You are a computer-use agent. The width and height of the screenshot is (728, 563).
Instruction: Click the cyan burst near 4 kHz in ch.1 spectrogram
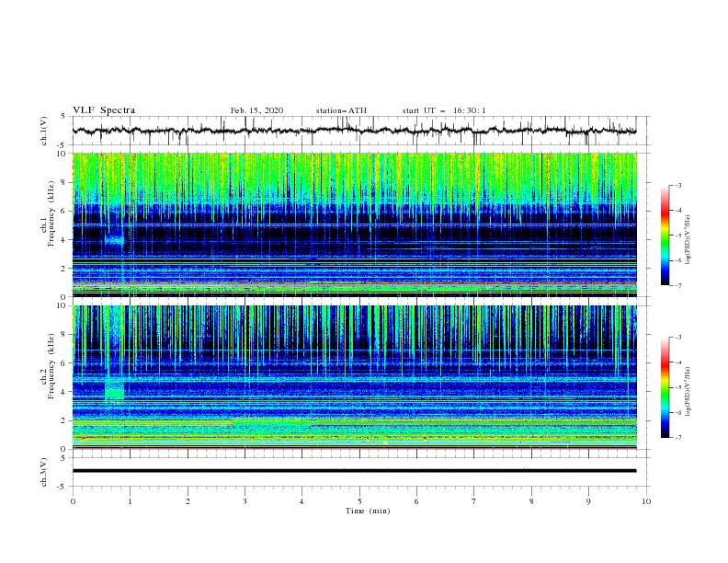click(114, 240)
